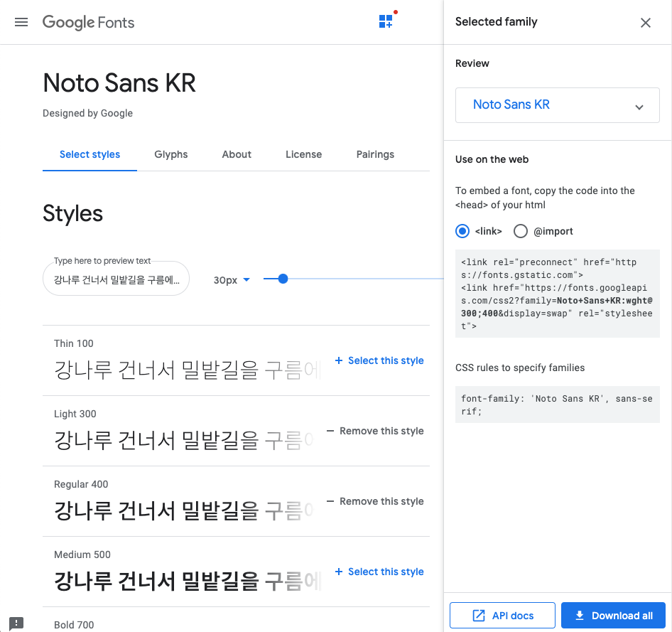The image size is (672, 632).
Task: Switch to the Select styles tab
Action: click(90, 154)
